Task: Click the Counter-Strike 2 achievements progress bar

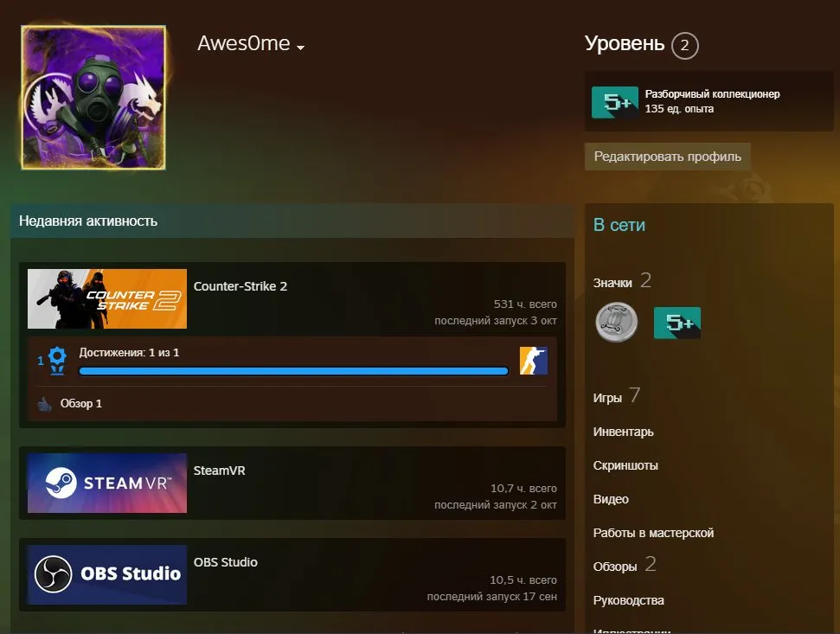Action: [293, 370]
